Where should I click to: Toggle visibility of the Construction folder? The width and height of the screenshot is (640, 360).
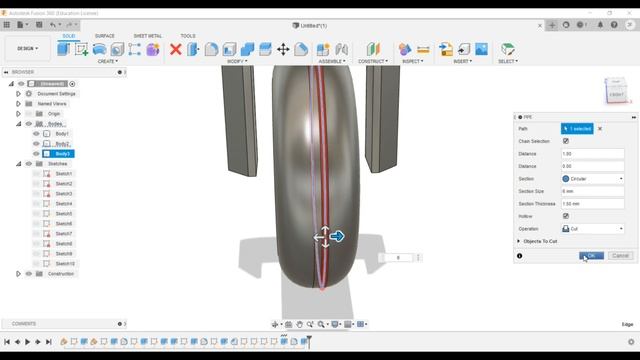(x=29, y=273)
